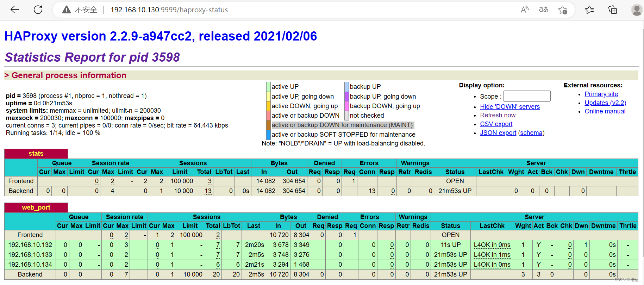Viewport: 644px width, 285px height.
Task: Click the 11s UP status cell
Action: [x=451, y=245]
